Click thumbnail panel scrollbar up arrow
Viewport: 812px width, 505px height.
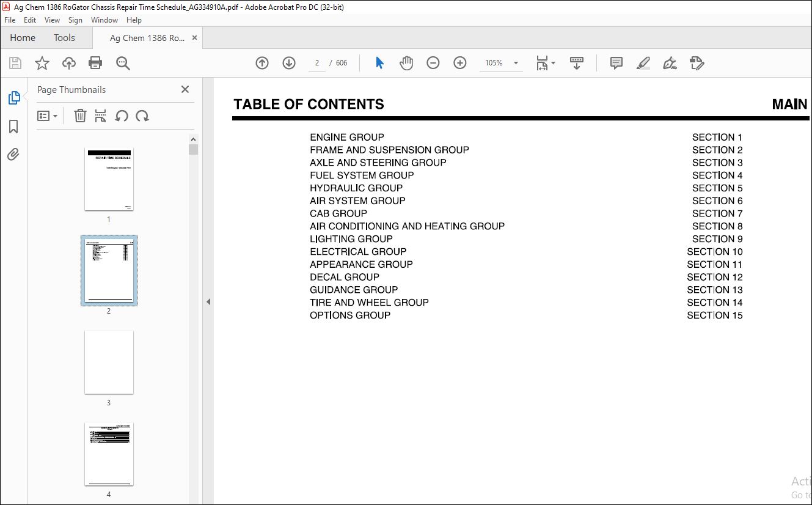tap(193, 139)
